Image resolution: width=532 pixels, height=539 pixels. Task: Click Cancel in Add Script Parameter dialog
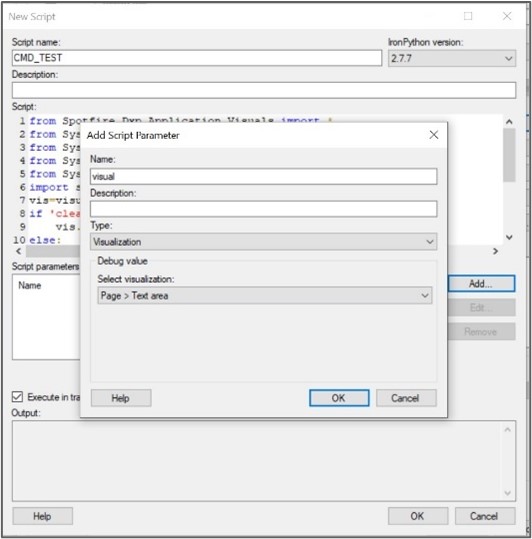pyautogui.click(x=406, y=398)
